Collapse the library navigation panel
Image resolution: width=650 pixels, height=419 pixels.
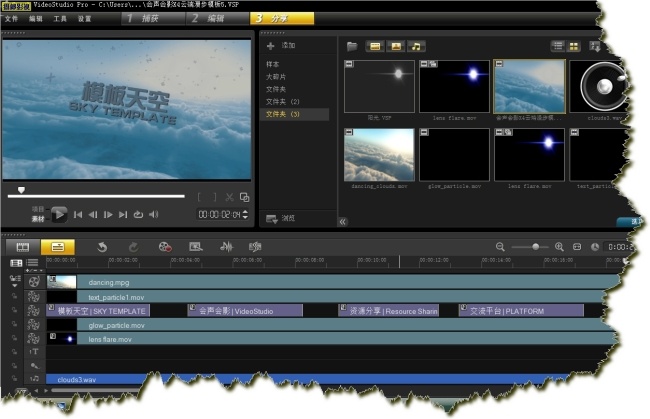[343, 221]
